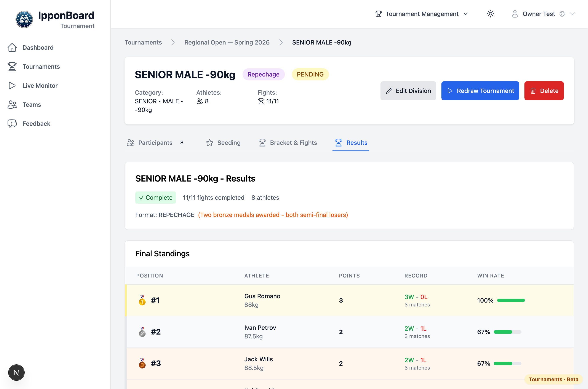This screenshot has width=588, height=389.
Task: Click the play icon in Redraw Tournament
Action: click(x=450, y=91)
